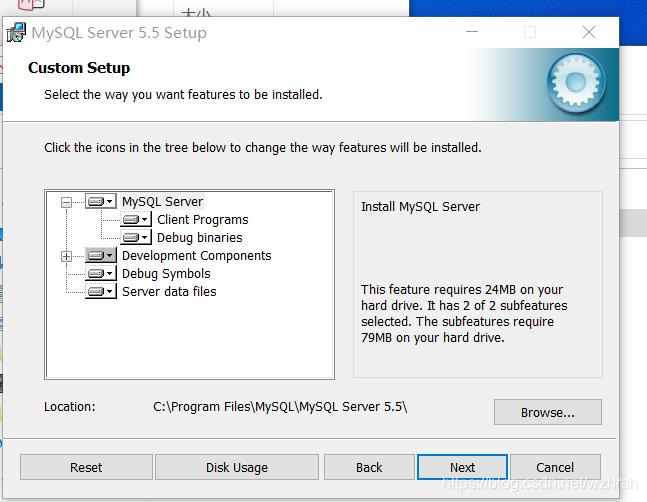Select the Debug binaries tree label
This screenshot has height=502, width=647.
tap(200, 238)
